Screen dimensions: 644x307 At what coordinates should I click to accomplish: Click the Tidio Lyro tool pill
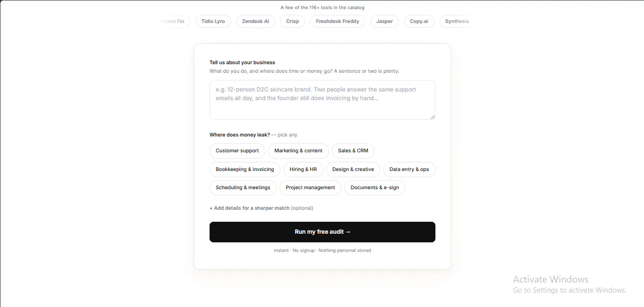[x=213, y=22]
